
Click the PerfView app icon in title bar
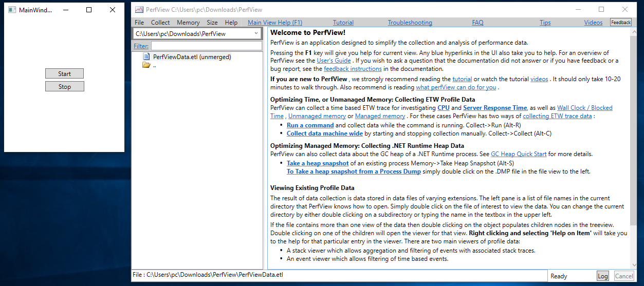point(139,10)
